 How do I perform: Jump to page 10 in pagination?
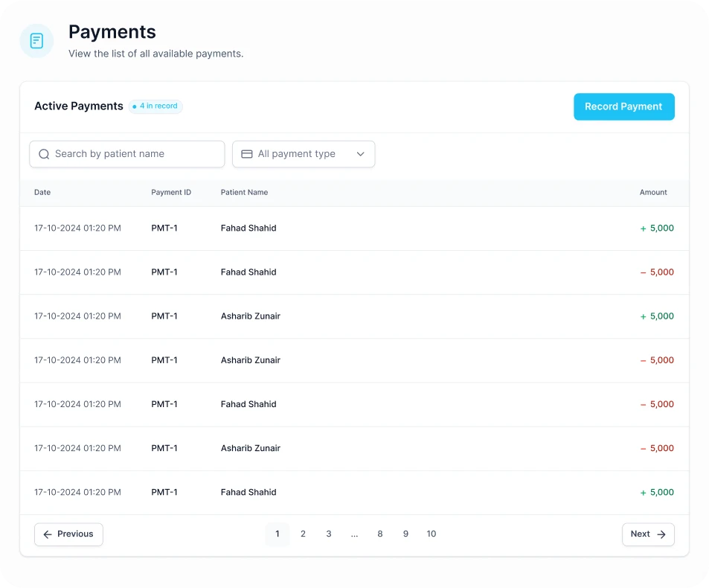point(431,534)
